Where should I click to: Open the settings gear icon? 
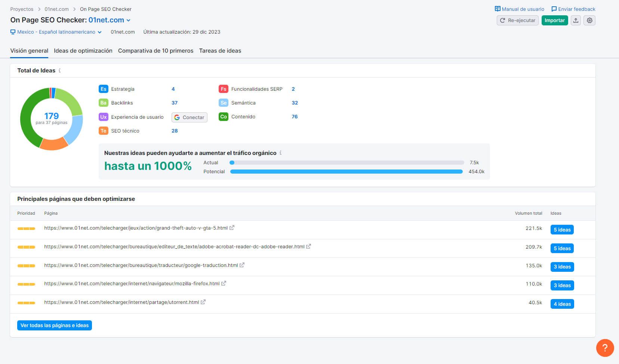[589, 20]
